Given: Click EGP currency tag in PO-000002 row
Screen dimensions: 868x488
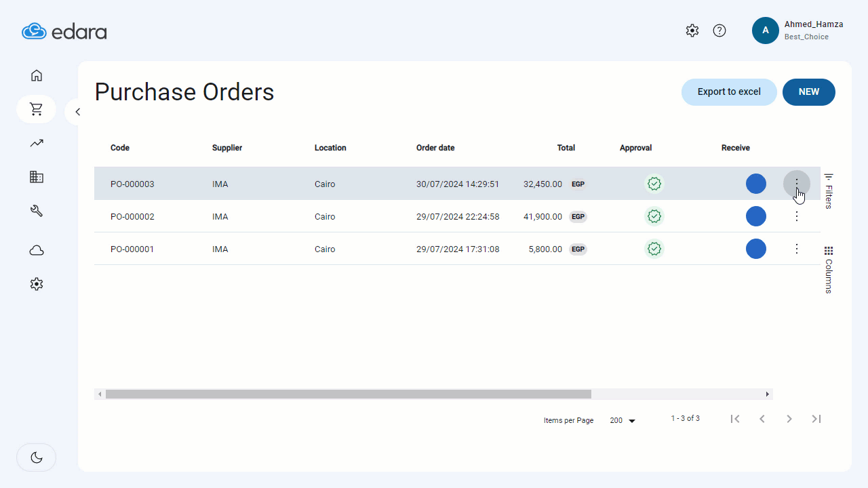Looking at the screenshot, I should [x=578, y=216].
